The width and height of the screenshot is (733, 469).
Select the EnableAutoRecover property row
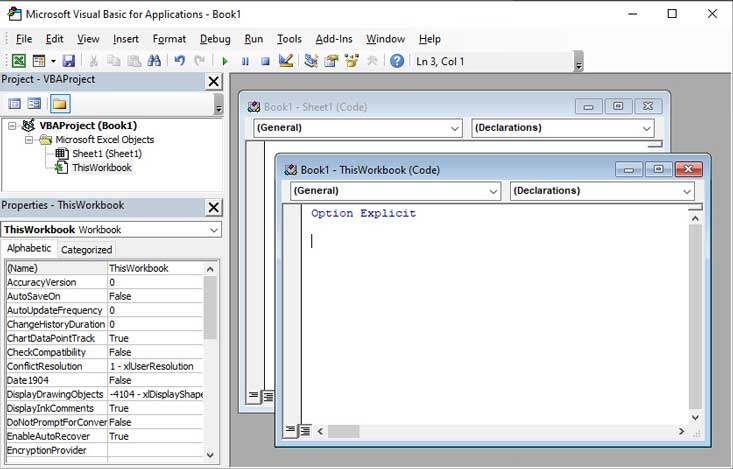coord(105,437)
